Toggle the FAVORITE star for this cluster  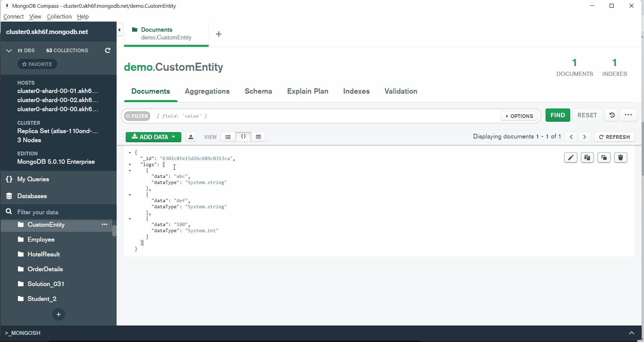point(37,64)
